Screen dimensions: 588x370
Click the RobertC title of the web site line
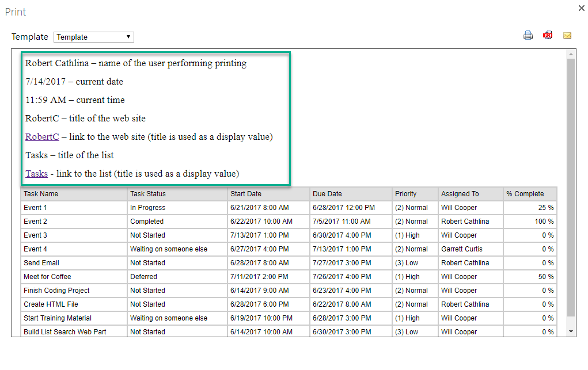pos(85,119)
